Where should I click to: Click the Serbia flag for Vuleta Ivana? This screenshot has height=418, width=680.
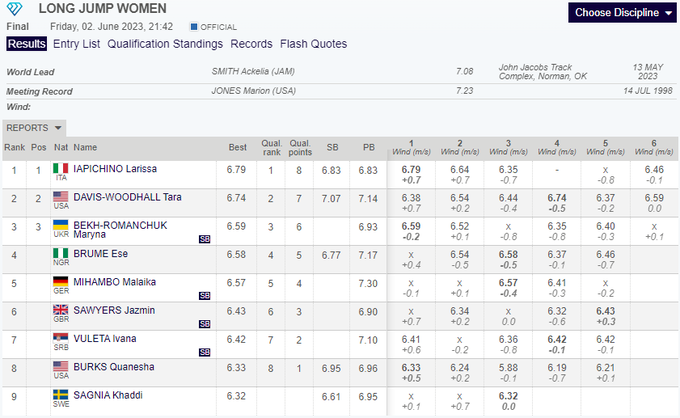point(60,339)
